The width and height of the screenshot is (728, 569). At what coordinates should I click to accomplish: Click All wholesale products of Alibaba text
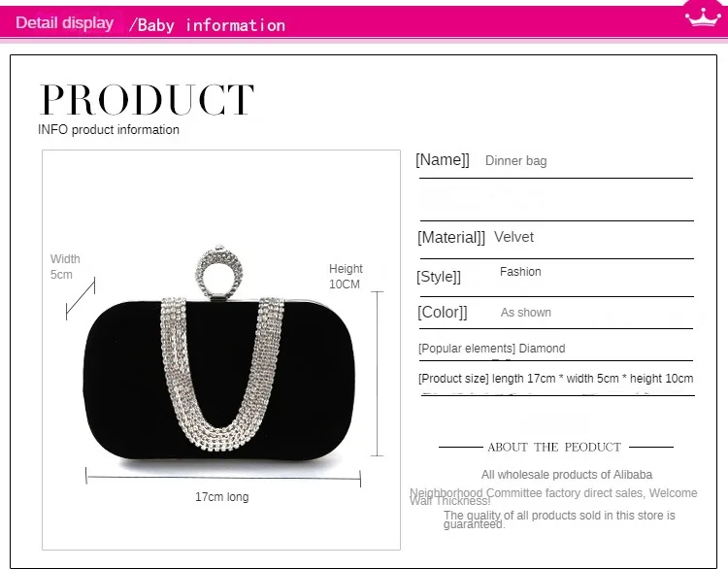(x=567, y=475)
